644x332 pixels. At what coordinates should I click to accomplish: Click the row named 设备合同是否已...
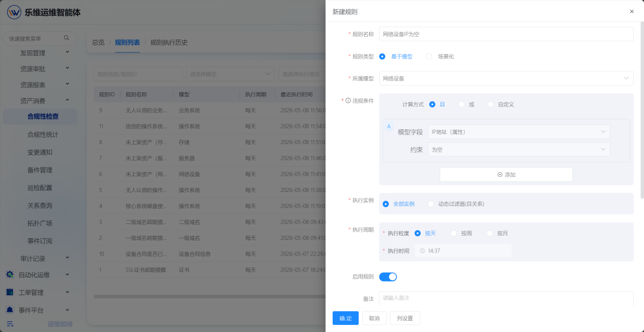point(210,254)
